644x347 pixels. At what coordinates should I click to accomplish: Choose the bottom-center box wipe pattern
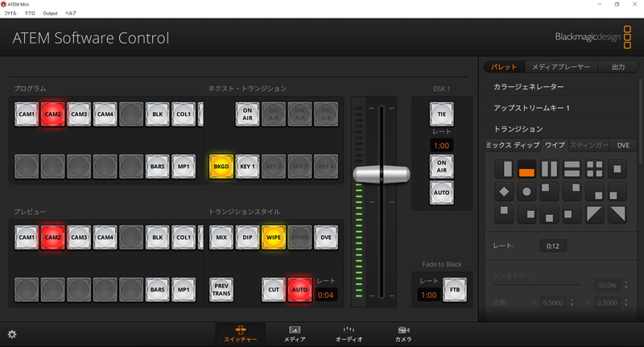point(549,214)
